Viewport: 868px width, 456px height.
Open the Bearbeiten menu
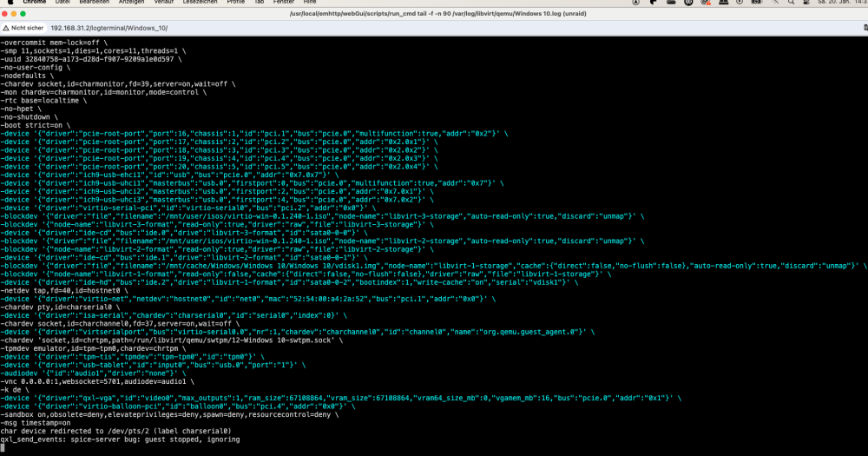click(x=94, y=2)
